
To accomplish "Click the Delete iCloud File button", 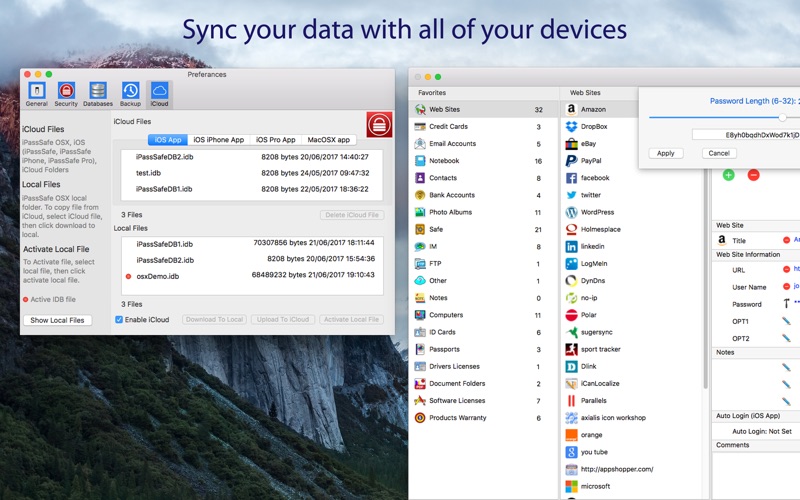I will point(352,215).
